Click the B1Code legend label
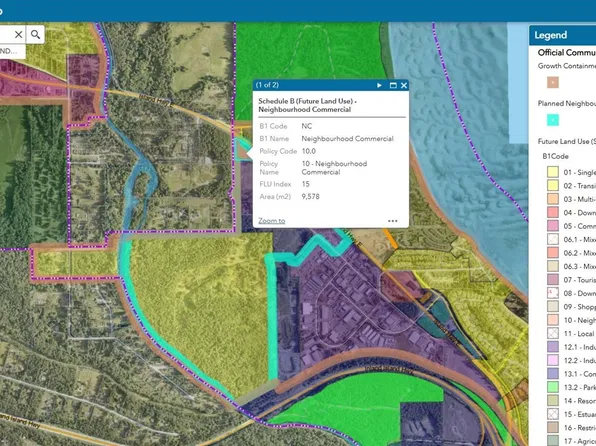 coord(555,156)
